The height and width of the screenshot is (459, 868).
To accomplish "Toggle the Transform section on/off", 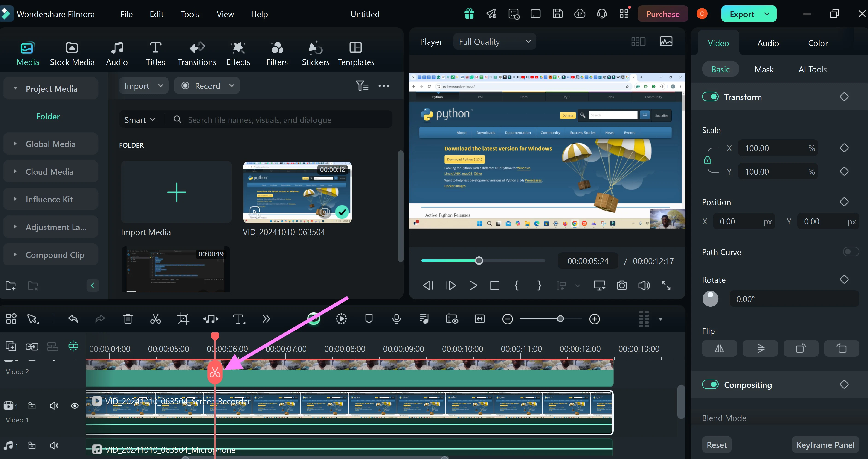I will click(x=711, y=97).
